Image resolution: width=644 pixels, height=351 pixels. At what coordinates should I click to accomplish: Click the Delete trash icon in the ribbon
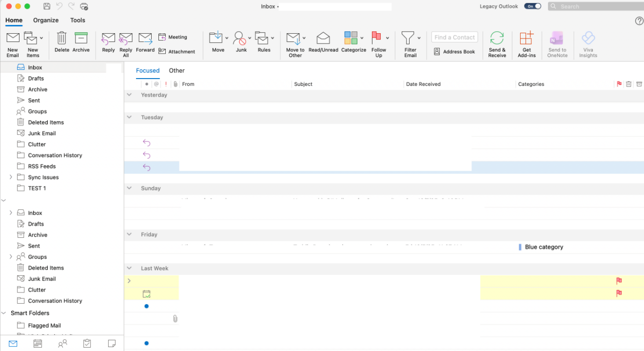(x=62, y=38)
